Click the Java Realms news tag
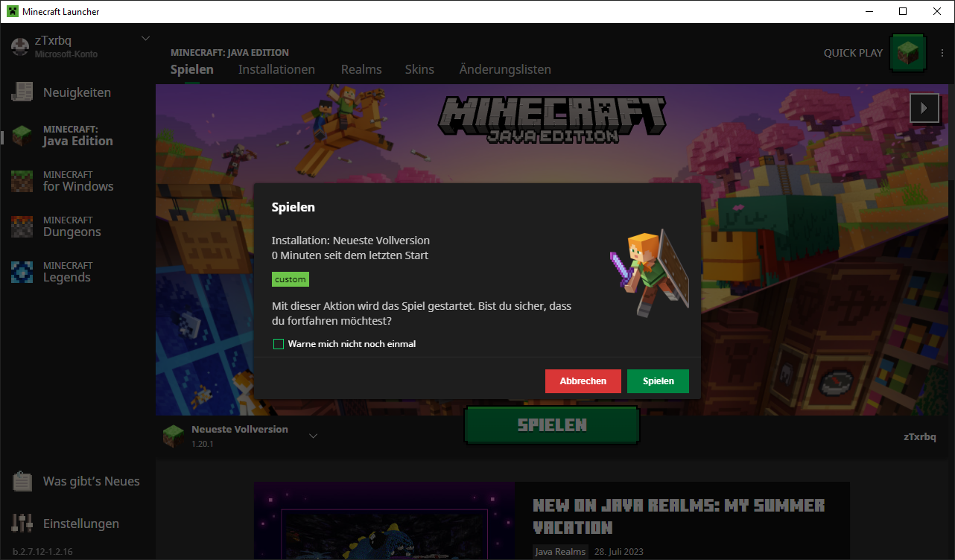This screenshot has height=560, width=955. (x=560, y=552)
